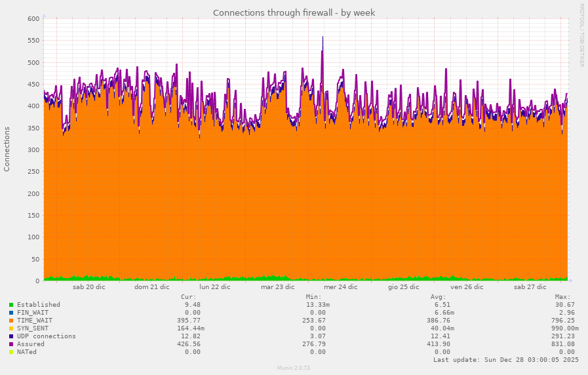Viewport: 588px width, 375px height.
Task: Click the orange TIME_WAIT legend swatch
Action: tap(11, 321)
